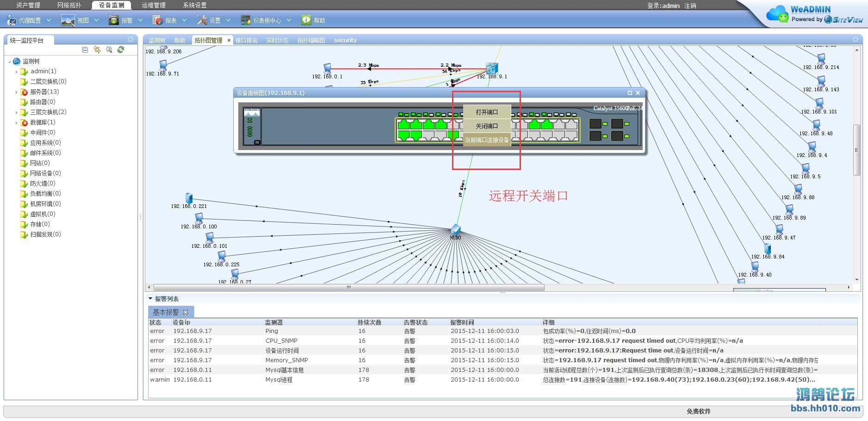Expand the 报表 dropdown arrow
Image resolution: width=868 pixels, height=421 pixels.
[184, 20]
